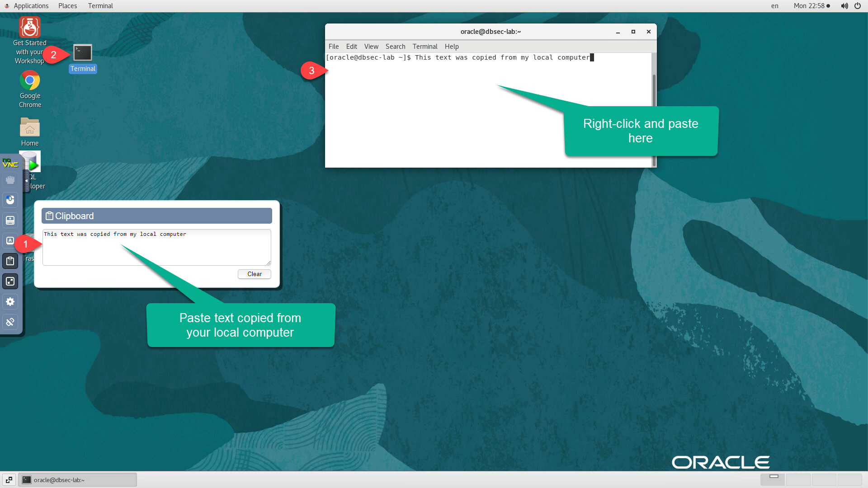Click the Terminal menu bar item
The height and width of the screenshot is (488, 868).
[425, 46]
